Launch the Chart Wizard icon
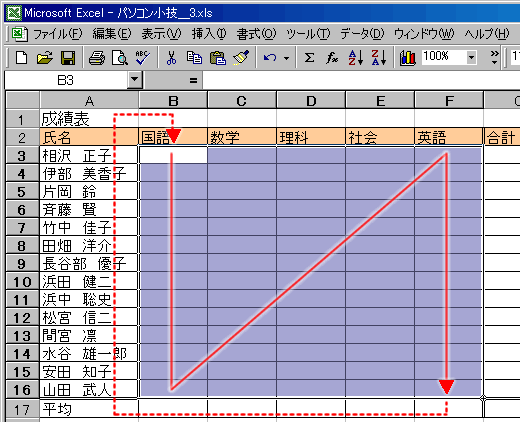Viewport: 520px width, 422px height. coord(407,58)
